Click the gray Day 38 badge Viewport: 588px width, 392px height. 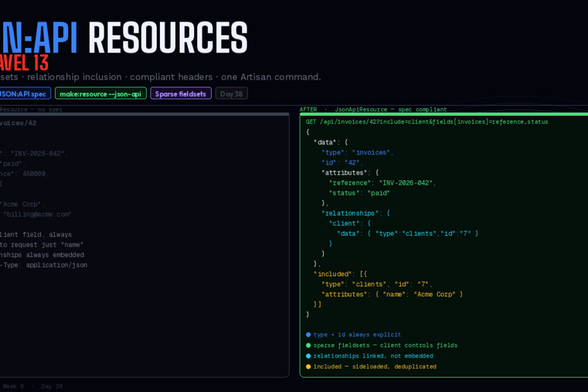(x=231, y=94)
